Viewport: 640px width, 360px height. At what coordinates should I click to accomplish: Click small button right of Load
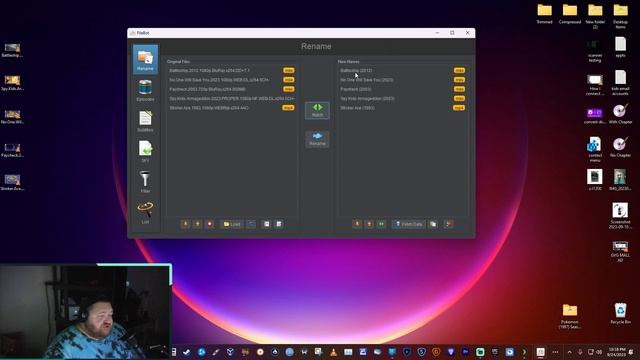tap(251, 224)
